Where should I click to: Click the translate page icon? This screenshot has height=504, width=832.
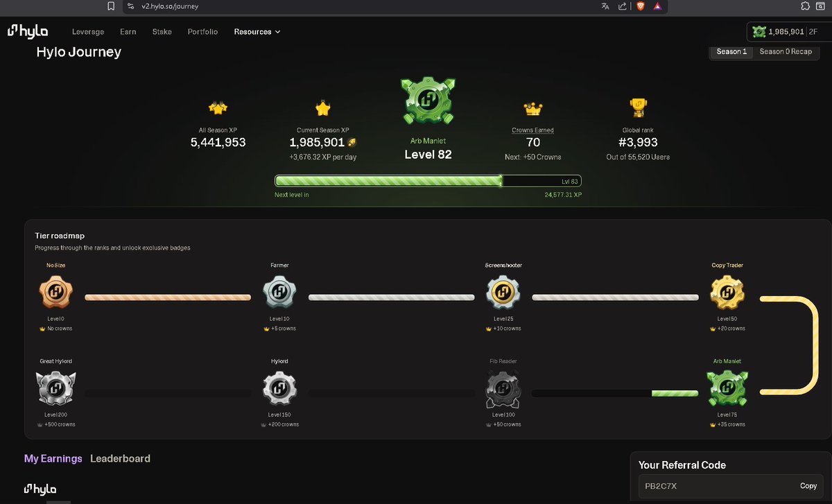605,6
